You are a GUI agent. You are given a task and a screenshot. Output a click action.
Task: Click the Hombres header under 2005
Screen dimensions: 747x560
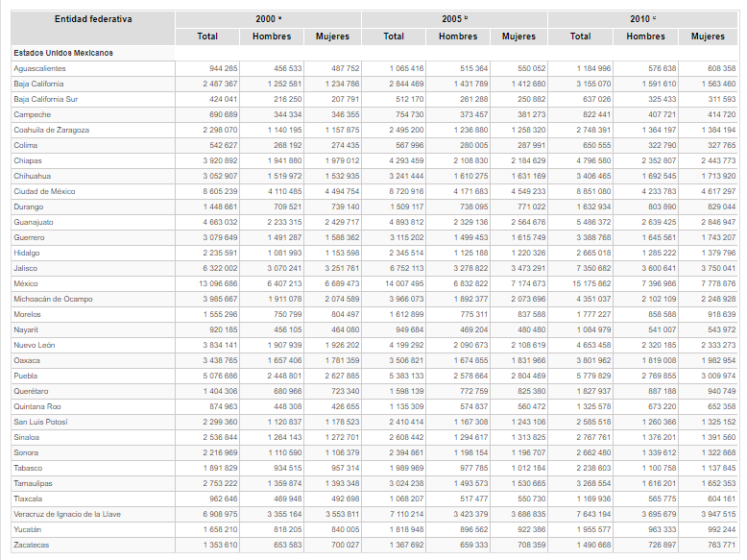point(458,37)
